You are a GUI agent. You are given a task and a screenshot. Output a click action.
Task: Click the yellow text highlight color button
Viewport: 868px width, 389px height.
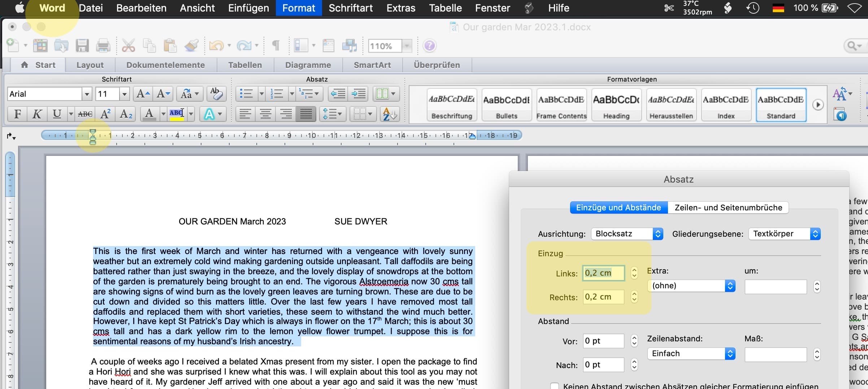(x=177, y=114)
